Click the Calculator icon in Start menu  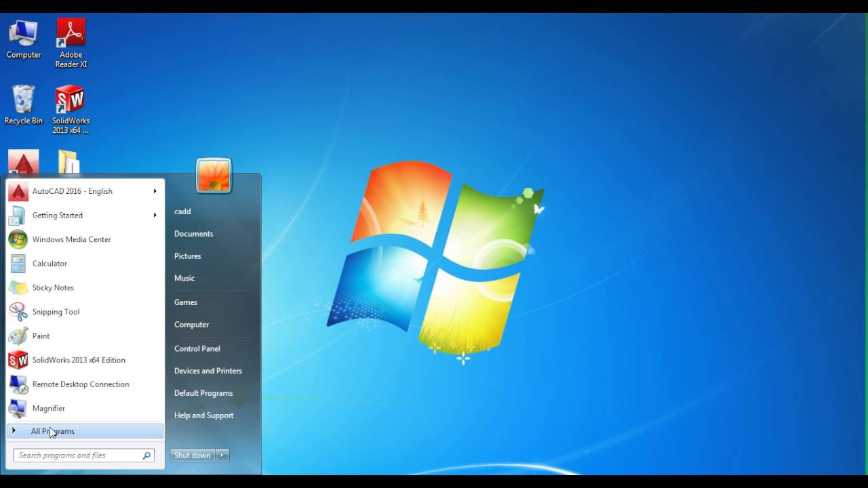[x=18, y=264]
